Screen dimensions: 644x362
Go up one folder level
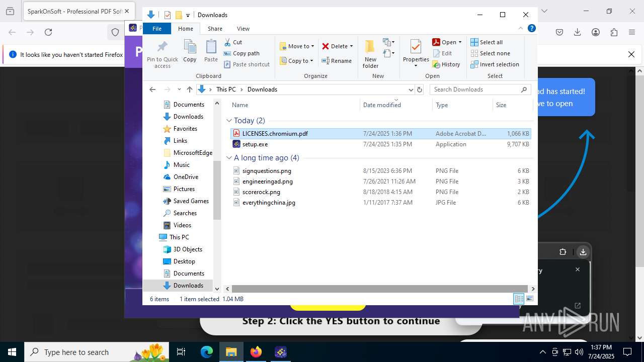coord(189,89)
